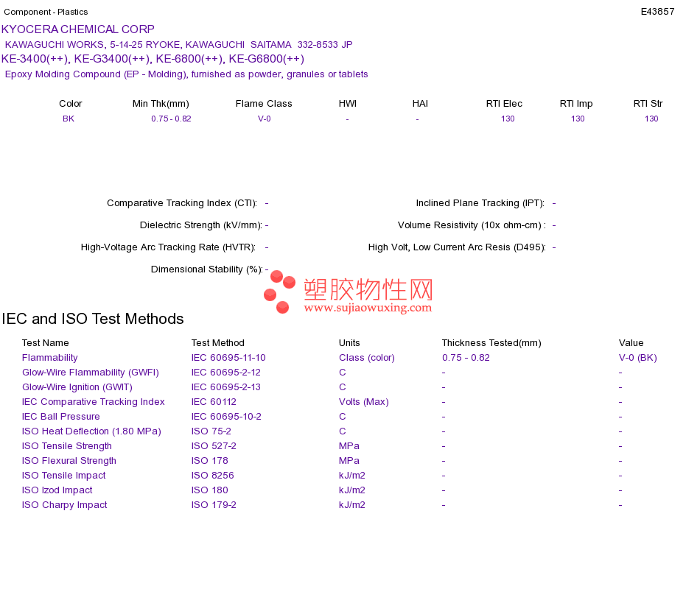This screenshot has width=700, height=589.
Task: Select ISO 75-2 test method
Action: (211, 431)
